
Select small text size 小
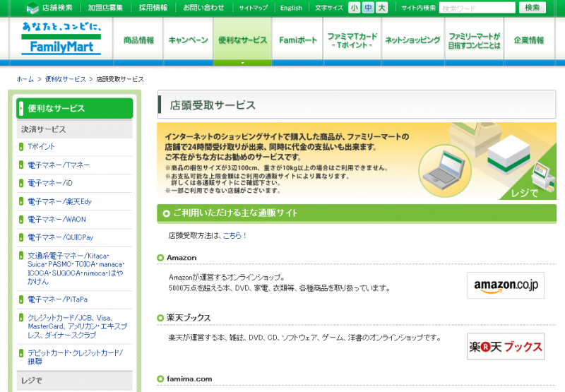(x=355, y=8)
